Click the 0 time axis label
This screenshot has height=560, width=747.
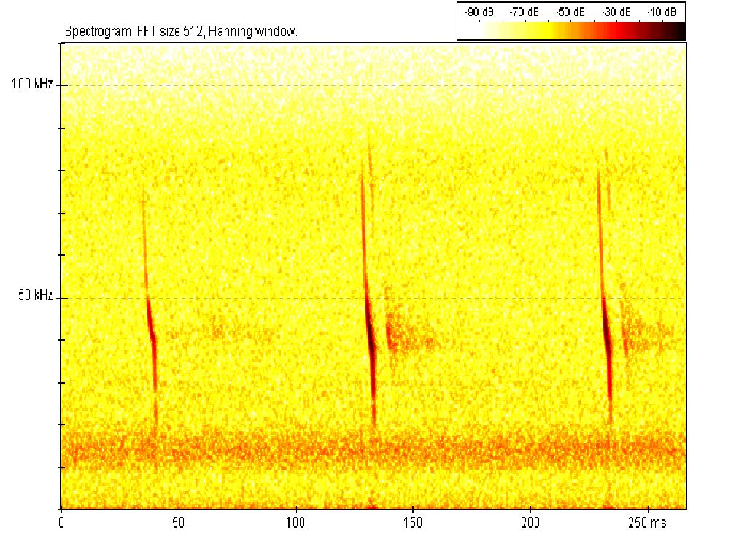pyautogui.click(x=61, y=523)
